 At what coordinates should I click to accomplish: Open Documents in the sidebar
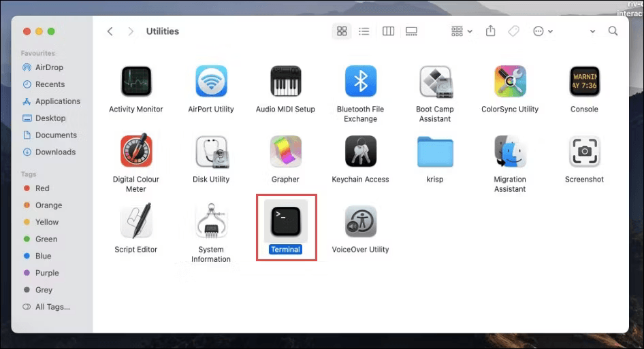click(49, 135)
